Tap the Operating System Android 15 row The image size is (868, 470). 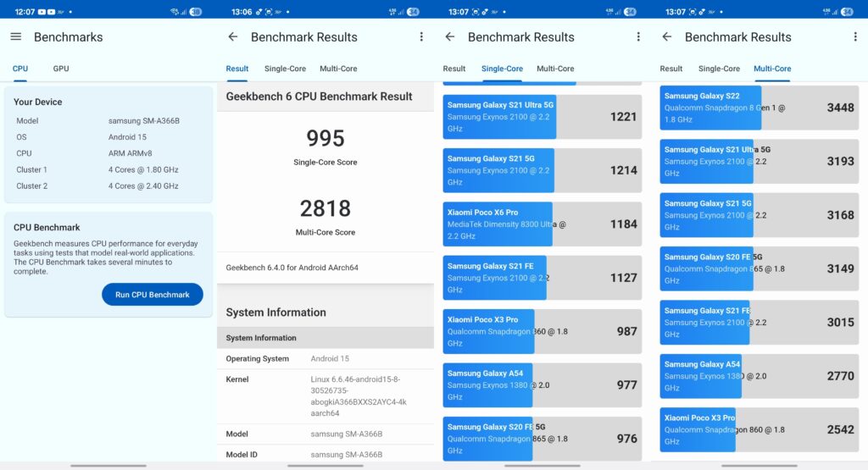[x=325, y=359]
